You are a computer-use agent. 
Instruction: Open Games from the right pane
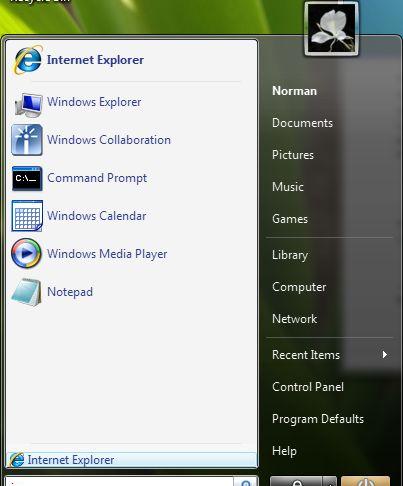(x=290, y=219)
